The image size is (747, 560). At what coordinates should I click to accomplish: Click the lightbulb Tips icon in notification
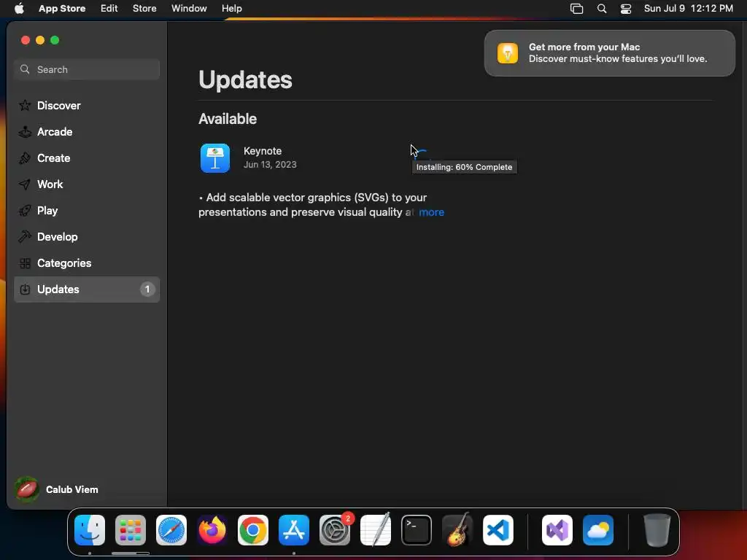coord(508,52)
